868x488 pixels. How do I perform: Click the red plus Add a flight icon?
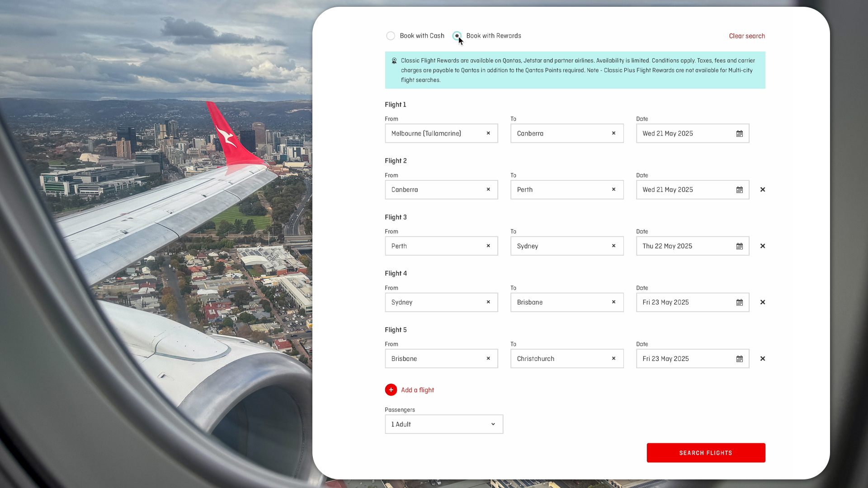[x=391, y=390]
